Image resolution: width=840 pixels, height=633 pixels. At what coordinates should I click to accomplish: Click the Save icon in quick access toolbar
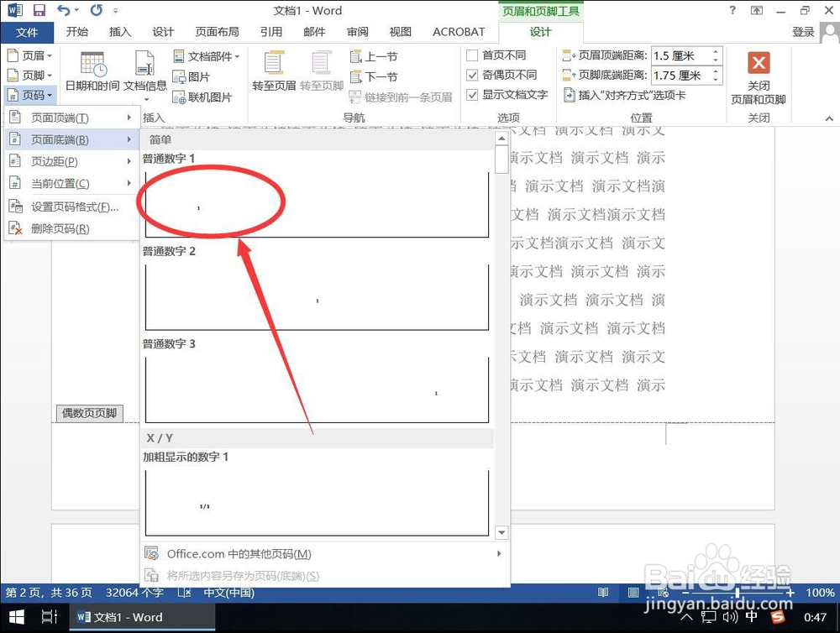click(39, 10)
